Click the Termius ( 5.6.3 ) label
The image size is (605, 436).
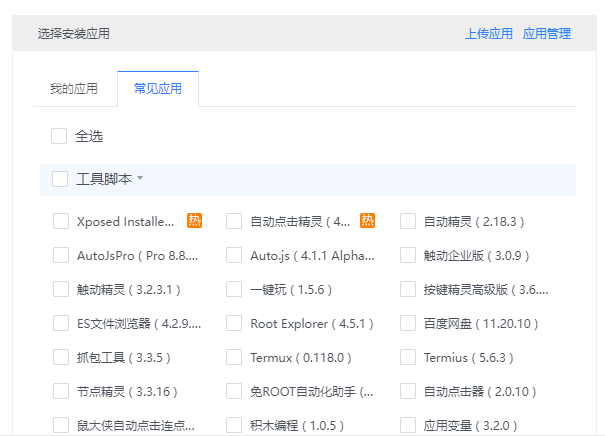coord(469,358)
